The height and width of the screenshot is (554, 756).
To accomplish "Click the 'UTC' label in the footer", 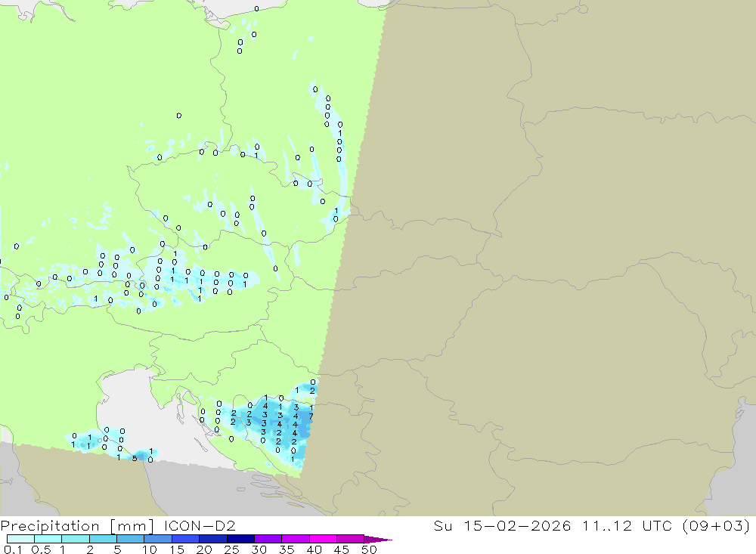I will (x=657, y=525).
